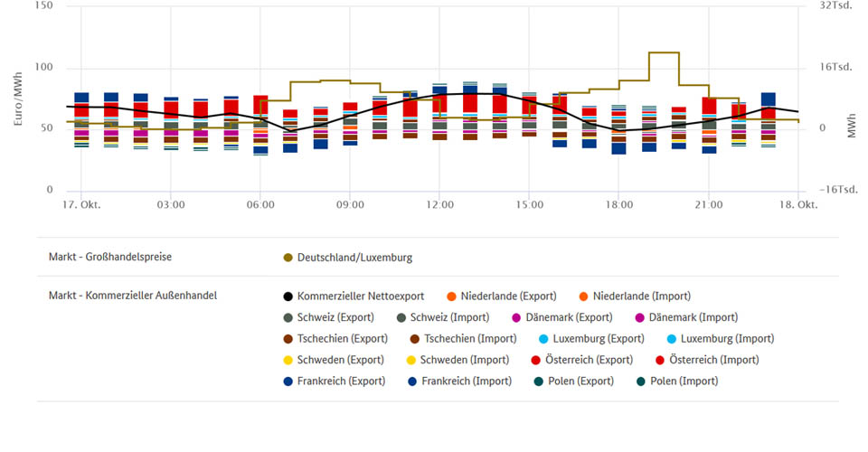The width and height of the screenshot is (868, 452).
Task: Click the 09:00 axis label
Action: coord(350,204)
